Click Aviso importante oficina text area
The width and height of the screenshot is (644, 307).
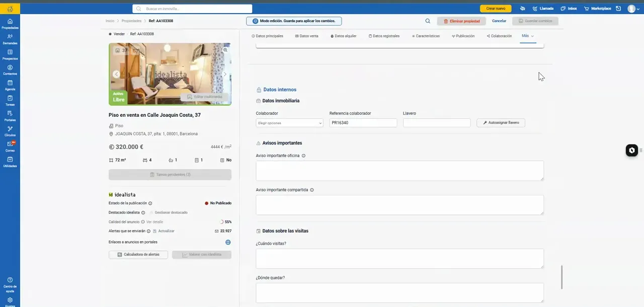[400, 171]
